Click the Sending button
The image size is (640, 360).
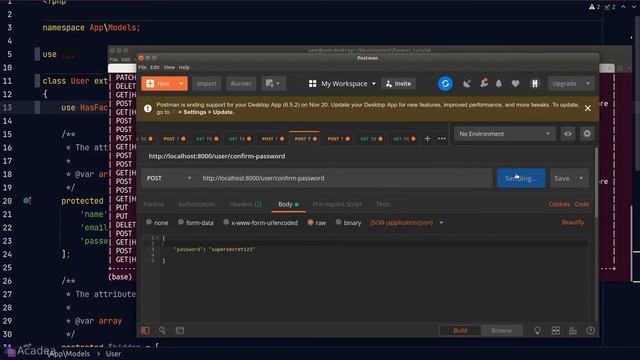[521, 178]
